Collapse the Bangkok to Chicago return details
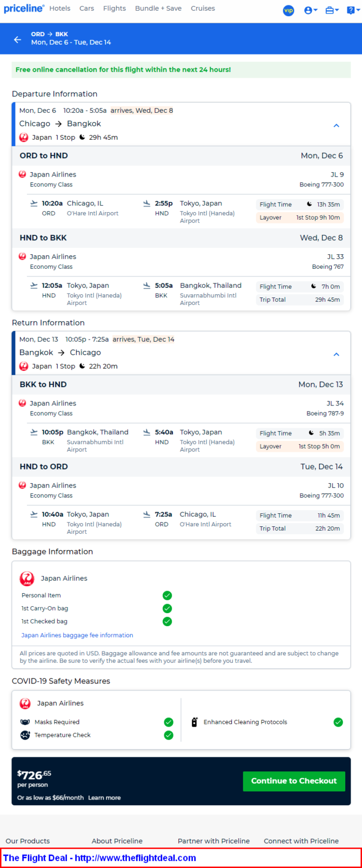The height and width of the screenshot is (868, 362). pyautogui.click(x=336, y=354)
